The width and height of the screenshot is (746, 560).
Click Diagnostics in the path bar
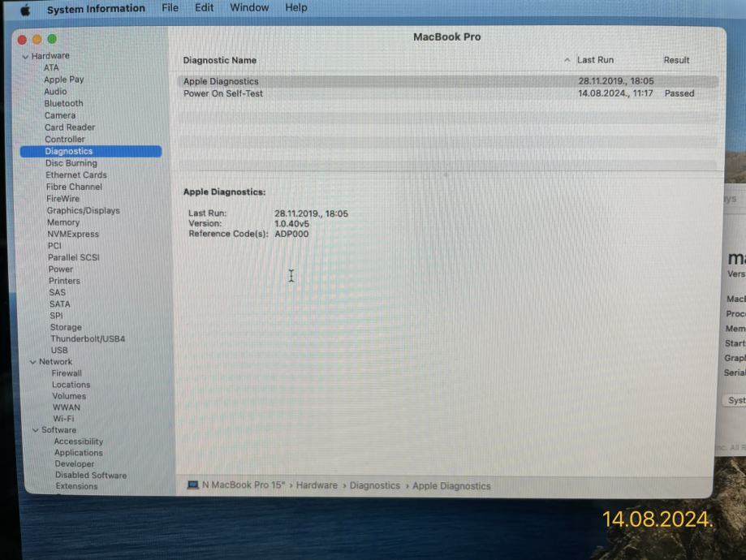[x=375, y=486]
